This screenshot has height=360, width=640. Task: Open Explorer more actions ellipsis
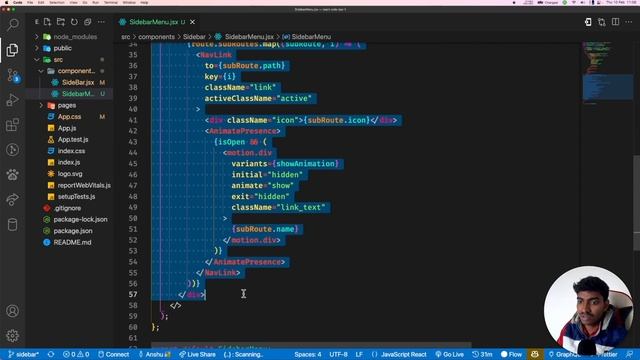(x=101, y=22)
